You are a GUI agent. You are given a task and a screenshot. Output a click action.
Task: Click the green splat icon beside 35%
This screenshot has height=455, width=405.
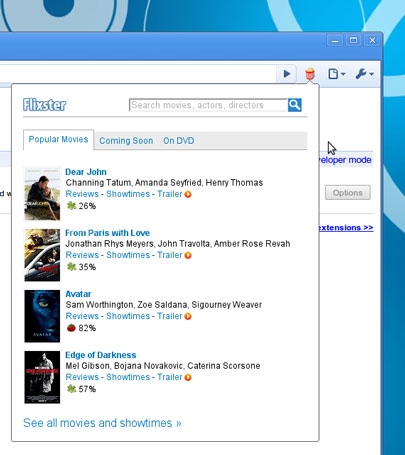pyautogui.click(x=71, y=267)
